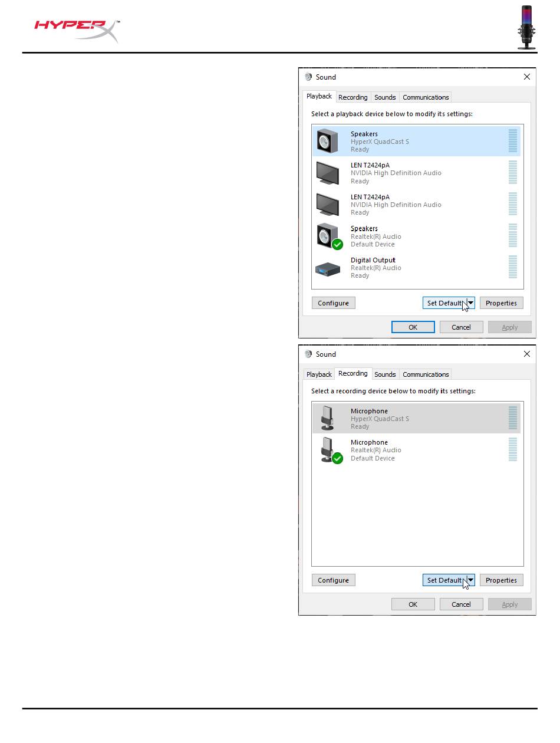Viewport: 560px width, 743px height.
Task: Click Configure in the recording-devices dialog
Action: [x=333, y=580]
